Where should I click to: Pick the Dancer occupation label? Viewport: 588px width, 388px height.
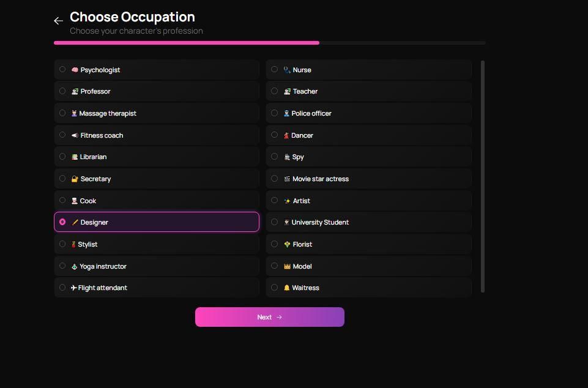pos(302,135)
